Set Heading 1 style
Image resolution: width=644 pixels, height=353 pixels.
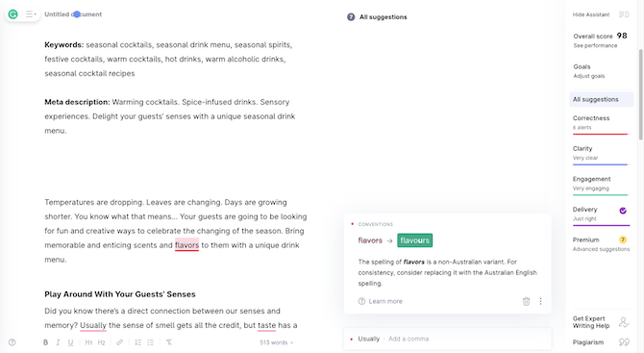pos(88,342)
